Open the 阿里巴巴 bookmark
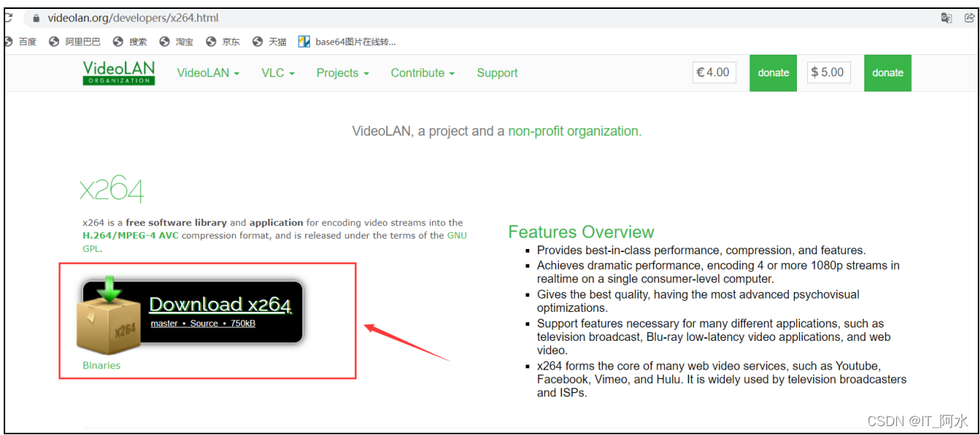Image resolution: width=980 pixels, height=435 pixels. [75, 41]
